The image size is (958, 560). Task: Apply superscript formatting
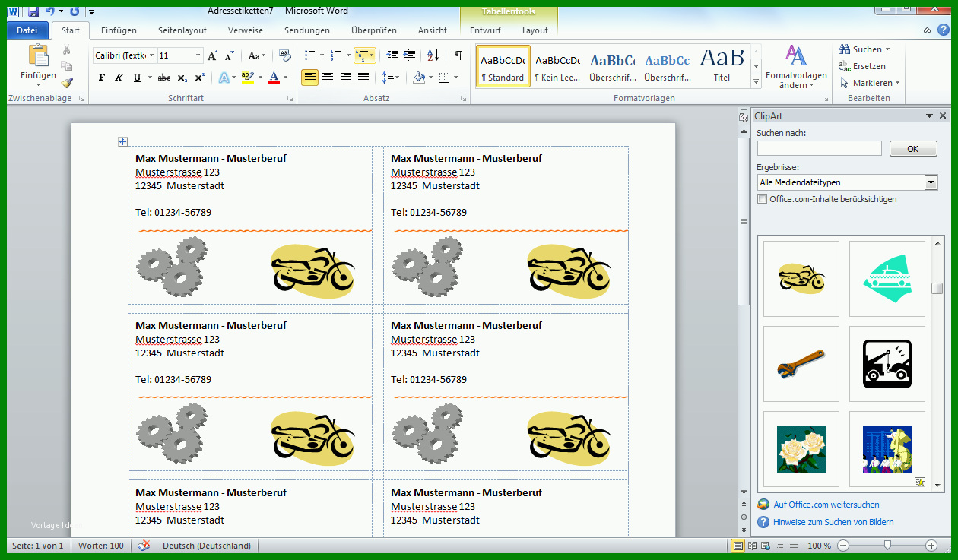[199, 78]
